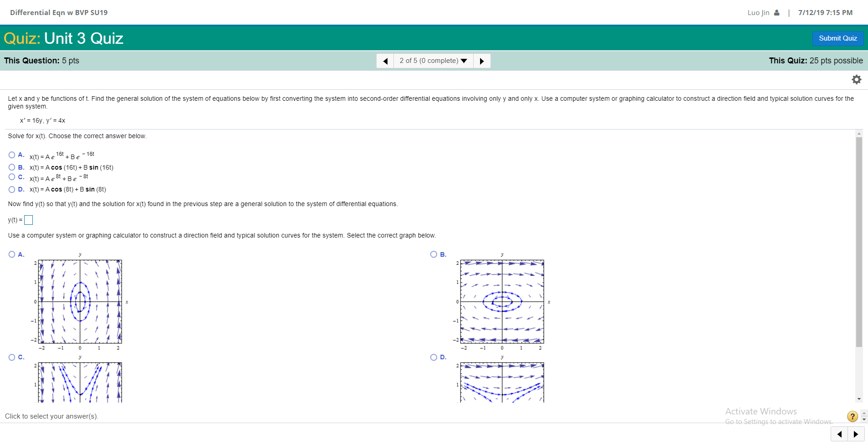Select answer D: A cos(8t) + B sin(8t)
Viewport: 868px width, 445px height.
pos(12,190)
